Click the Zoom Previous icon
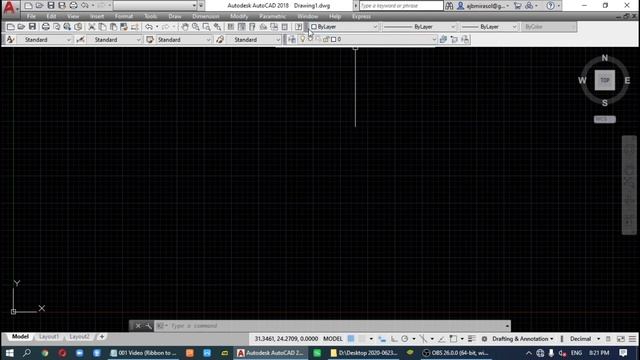Image resolution: width=640 pixels, height=360 pixels. (x=218, y=27)
